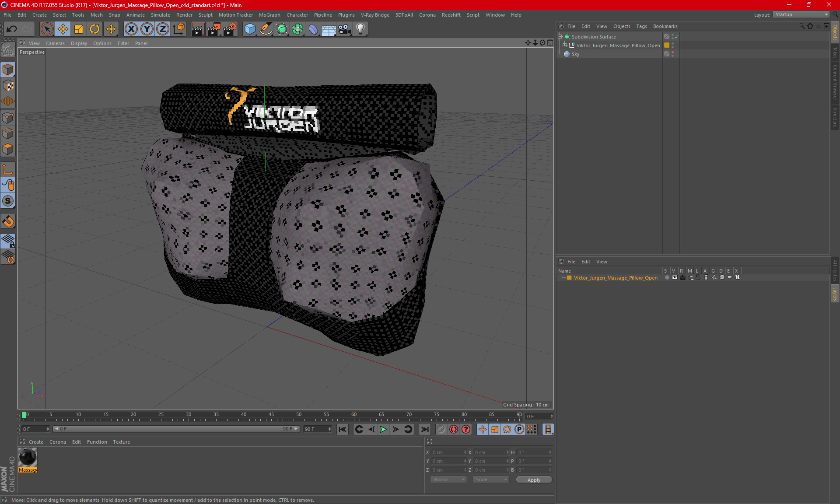Toggle Enable Snap magnet icon
The height and width of the screenshot is (504, 840).
8,221
